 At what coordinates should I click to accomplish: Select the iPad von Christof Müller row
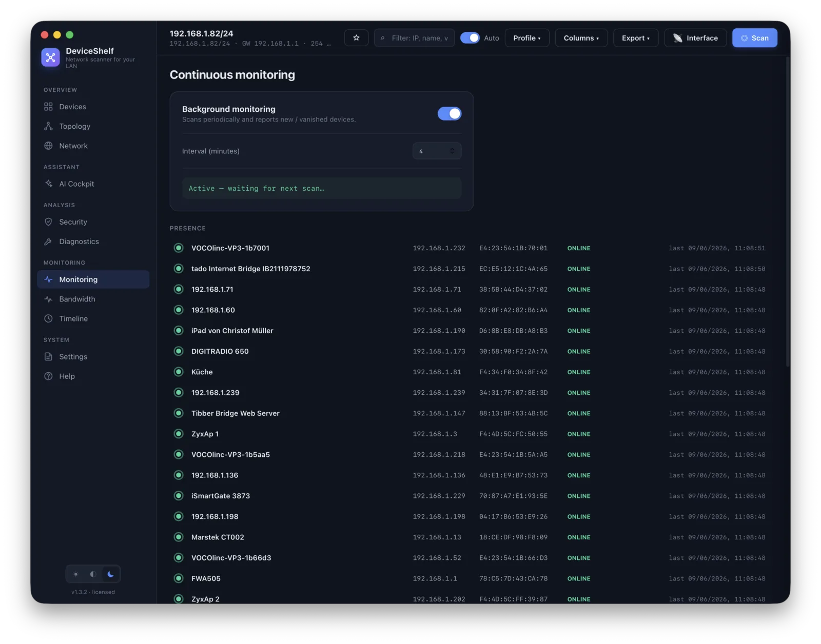click(469, 331)
